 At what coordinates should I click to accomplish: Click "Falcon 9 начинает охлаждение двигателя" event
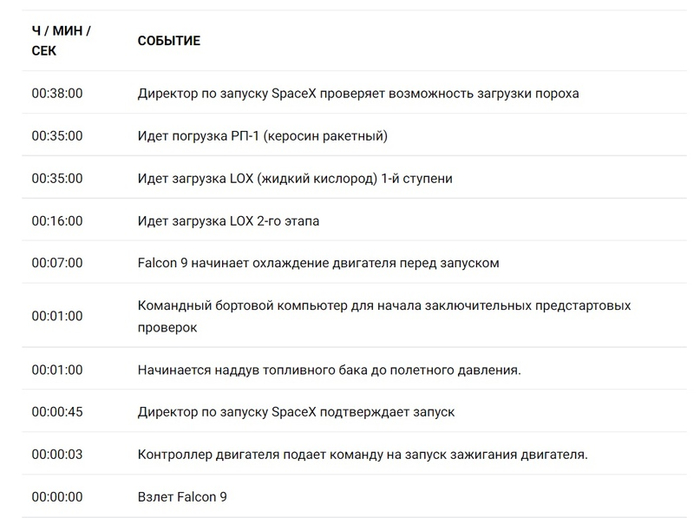tap(318, 263)
